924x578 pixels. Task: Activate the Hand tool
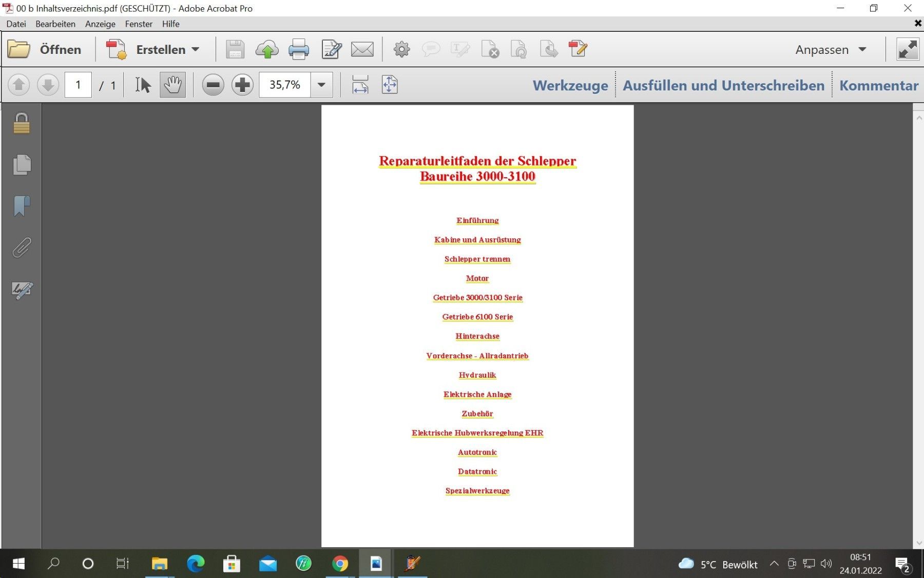pos(172,85)
